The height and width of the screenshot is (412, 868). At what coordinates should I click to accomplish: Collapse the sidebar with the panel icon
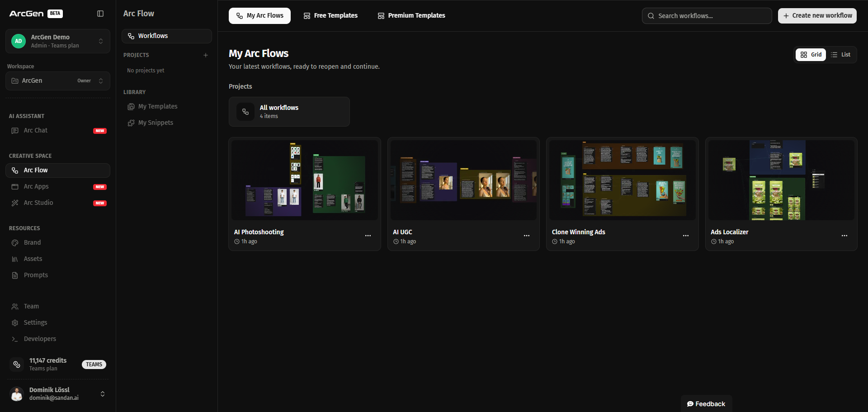point(100,14)
